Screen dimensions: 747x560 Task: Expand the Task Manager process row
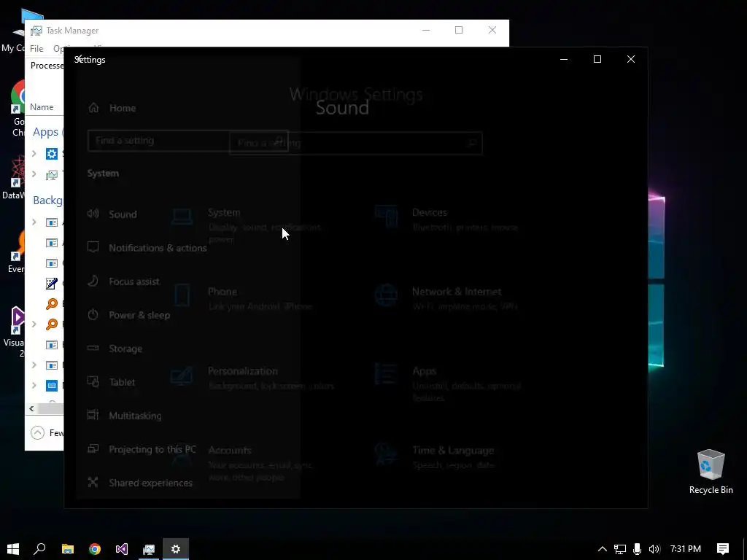tap(34, 174)
